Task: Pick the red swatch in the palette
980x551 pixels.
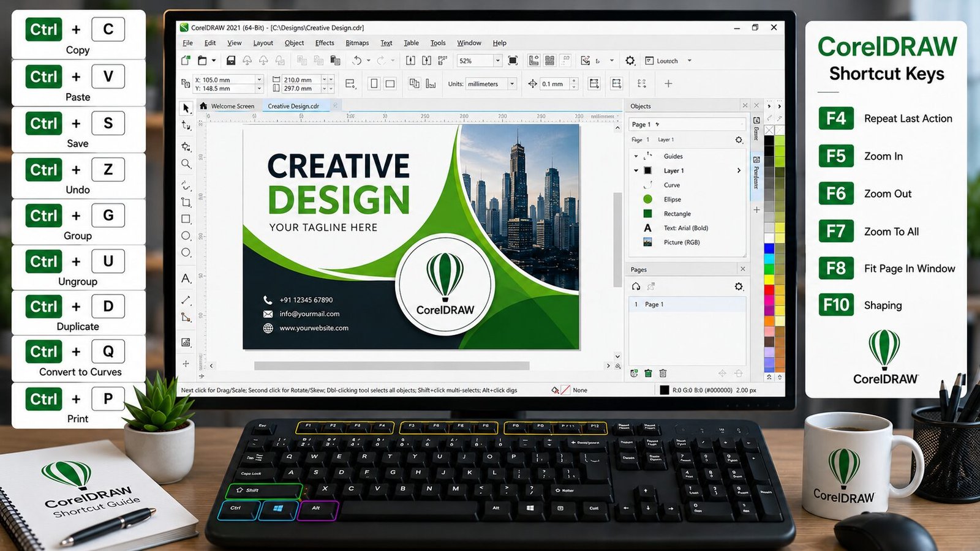Action: click(x=769, y=290)
